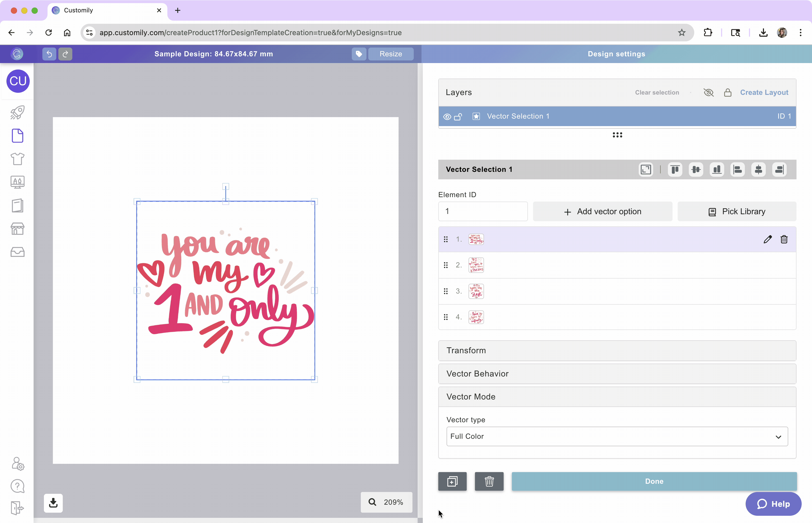Click the CU profile avatar

tap(18, 81)
